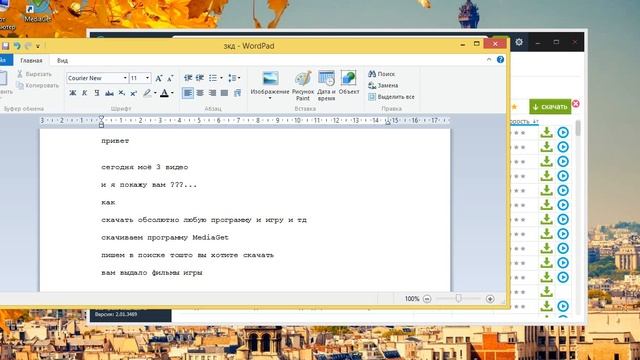The image size is (640, 360).
Task: Insert a Paint drawing (Рисунок Paint)
Action: coord(303,86)
